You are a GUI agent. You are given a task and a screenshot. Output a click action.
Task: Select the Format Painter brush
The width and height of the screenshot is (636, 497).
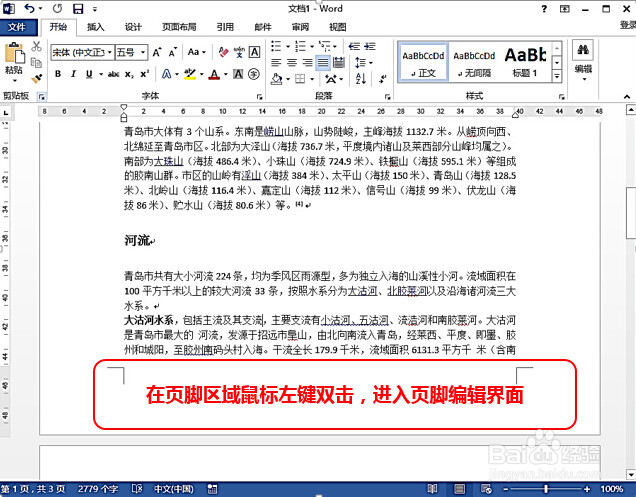click(x=37, y=78)
